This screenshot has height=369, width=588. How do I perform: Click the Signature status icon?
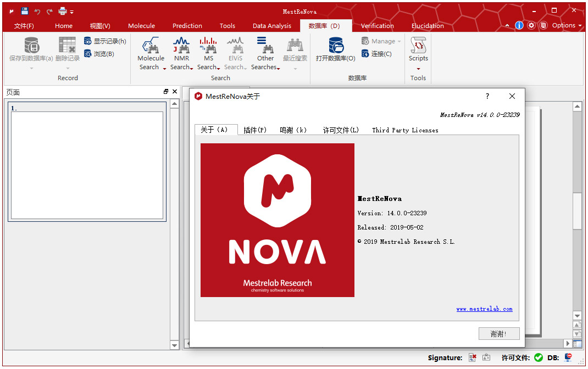click(x=471, y=357)
